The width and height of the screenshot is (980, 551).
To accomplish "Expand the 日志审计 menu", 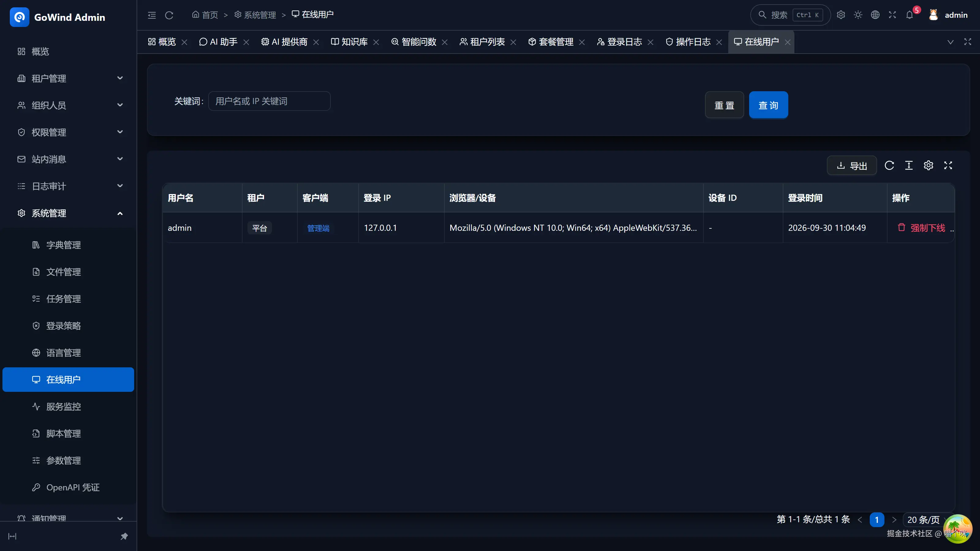I will [x=69, y=186].
